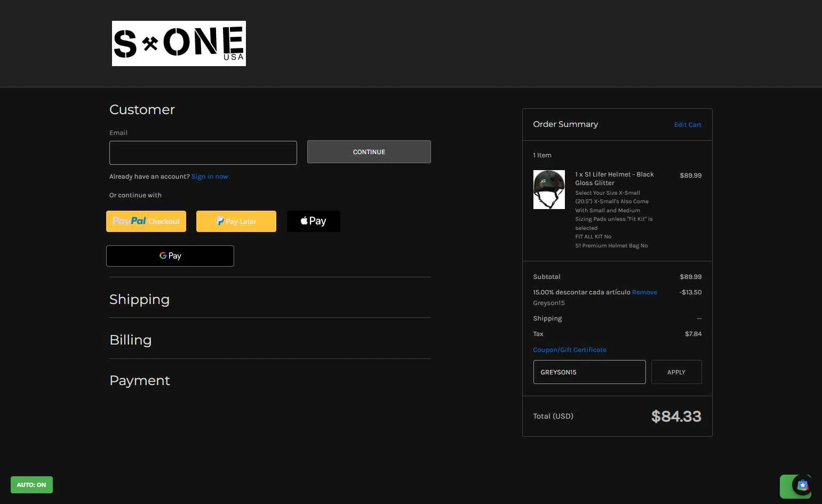Click the Shipping section heading

pyautogui.click(x=140, y=299)
